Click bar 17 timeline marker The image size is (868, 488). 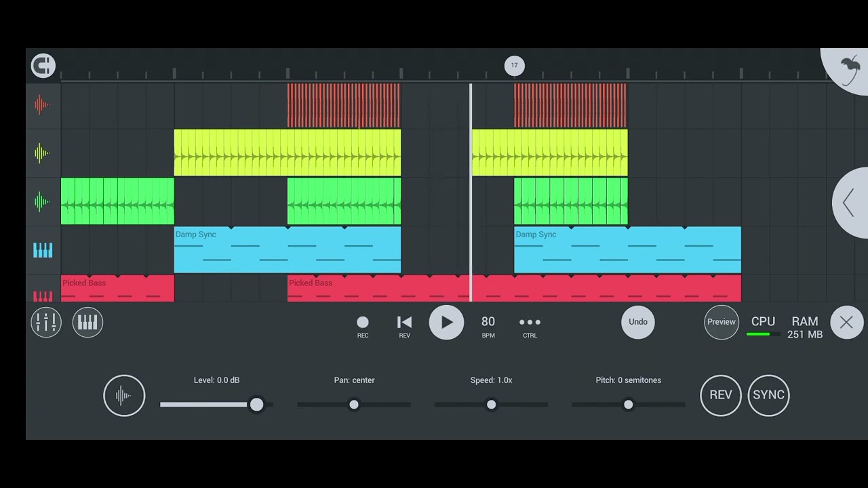[514, 66]
